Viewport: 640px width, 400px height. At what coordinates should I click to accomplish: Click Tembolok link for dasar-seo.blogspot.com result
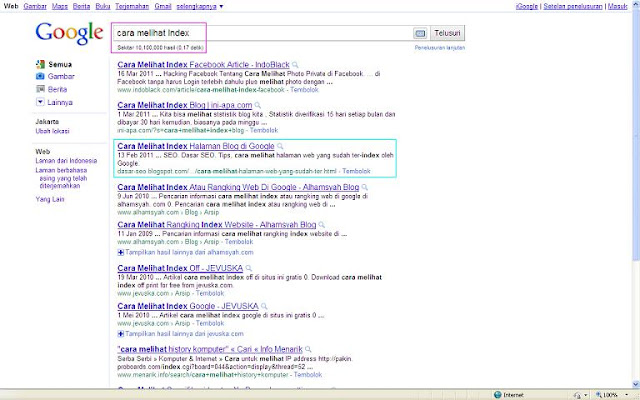coord(356,171)
